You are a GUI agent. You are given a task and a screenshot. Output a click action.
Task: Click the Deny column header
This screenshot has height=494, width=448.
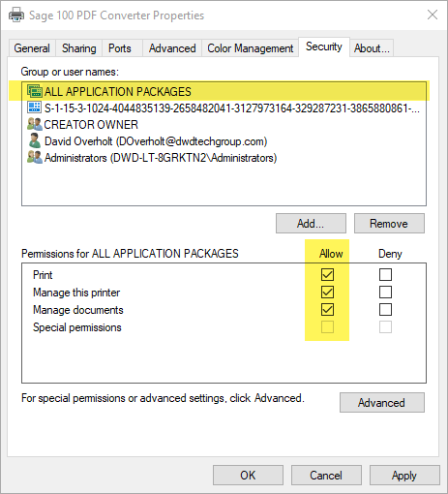point(390,254)
